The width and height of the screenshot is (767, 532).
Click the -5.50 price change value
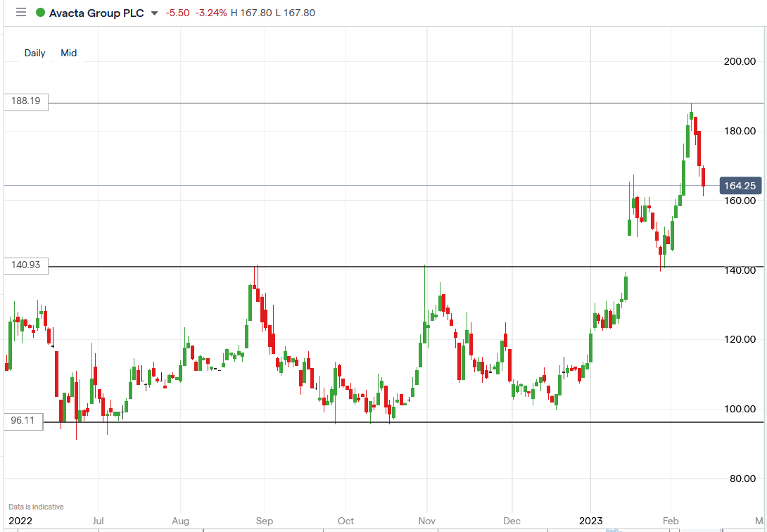177,13
